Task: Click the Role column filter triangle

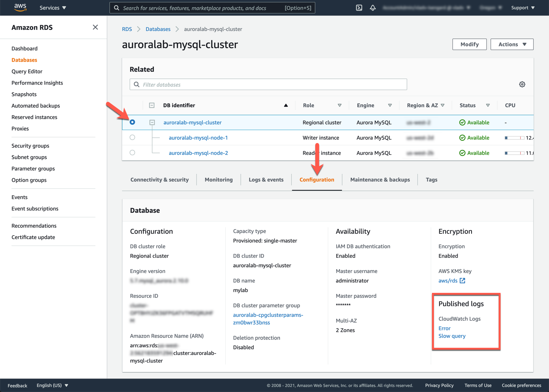Action: click(x=339, y=105)
